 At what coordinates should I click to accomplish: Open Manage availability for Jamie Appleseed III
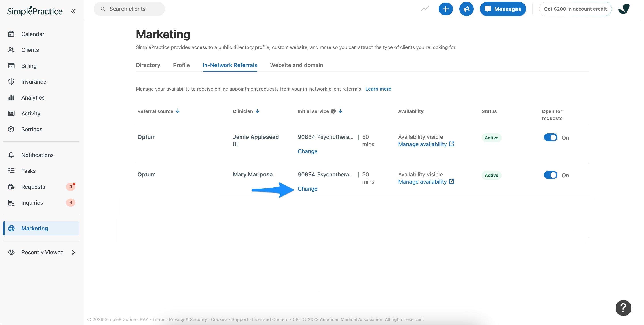(x=422, y=144)
